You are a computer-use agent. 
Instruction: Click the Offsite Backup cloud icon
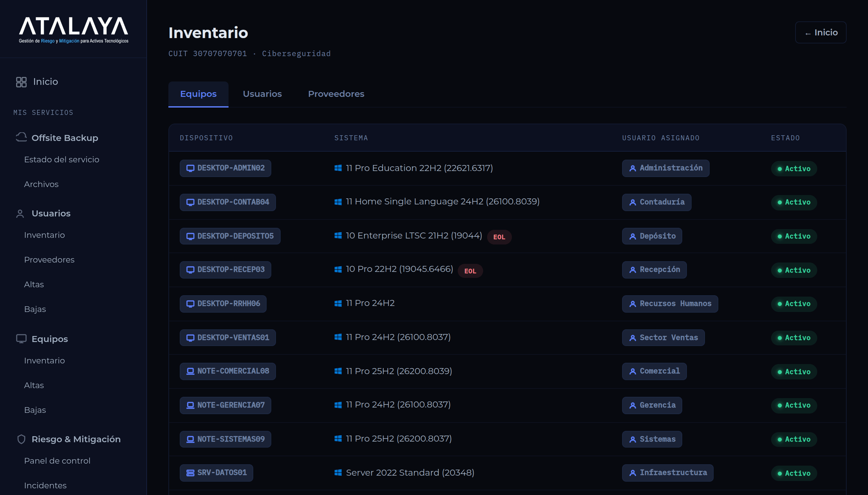click(x=21, y=137)
